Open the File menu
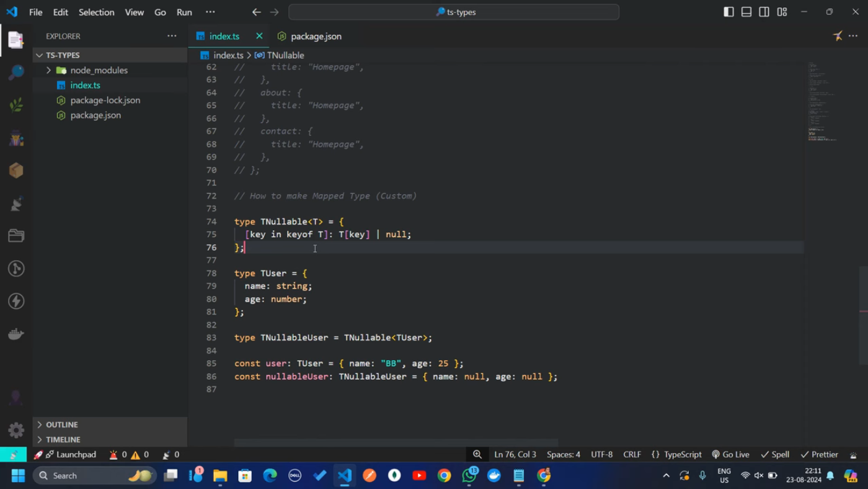The image size is (868, 489). click(x=36, y=12)
